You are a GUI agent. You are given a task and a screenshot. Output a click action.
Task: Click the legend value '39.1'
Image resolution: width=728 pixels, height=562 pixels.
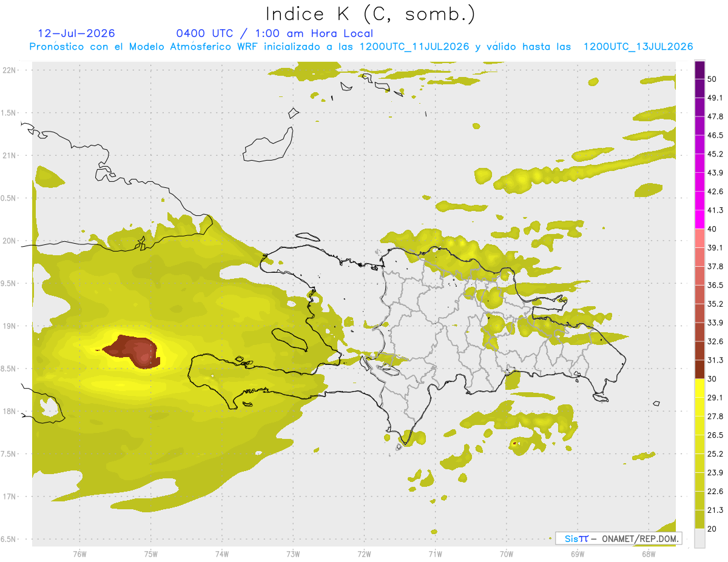point(715,248)
